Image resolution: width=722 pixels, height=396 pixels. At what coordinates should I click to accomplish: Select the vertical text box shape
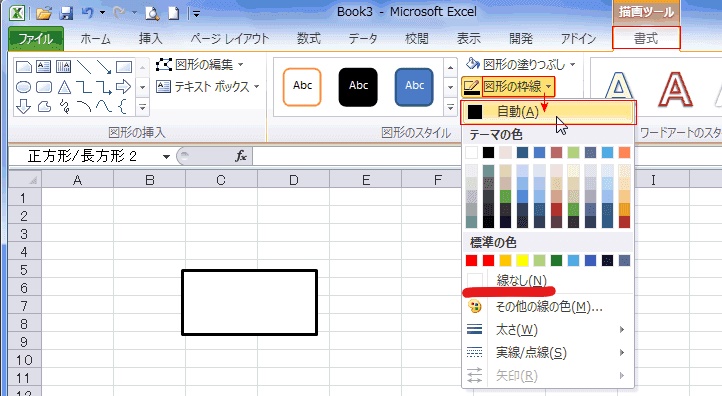point(64,67)
